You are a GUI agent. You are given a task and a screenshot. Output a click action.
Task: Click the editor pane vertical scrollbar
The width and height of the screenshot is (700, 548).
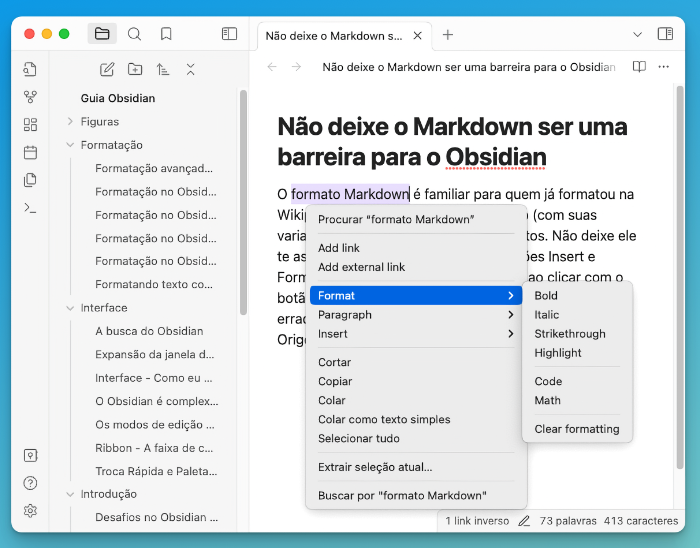(x=680, y=277)
